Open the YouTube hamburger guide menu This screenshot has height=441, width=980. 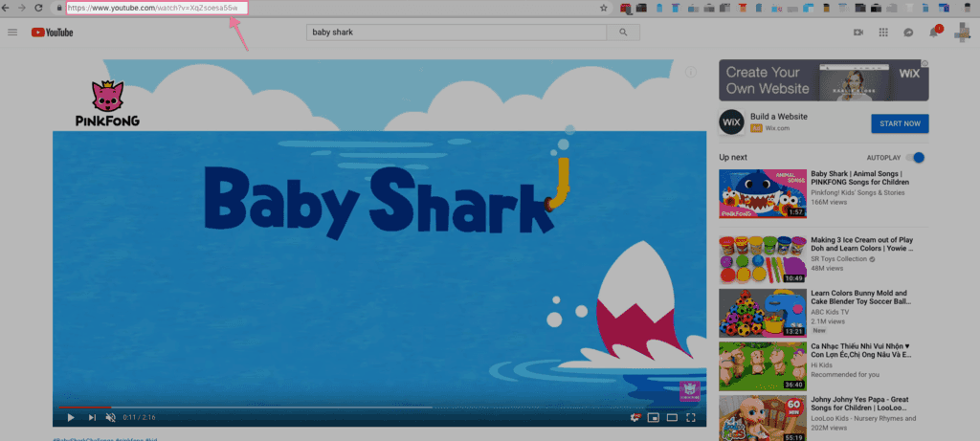click(x=12, y=33)
